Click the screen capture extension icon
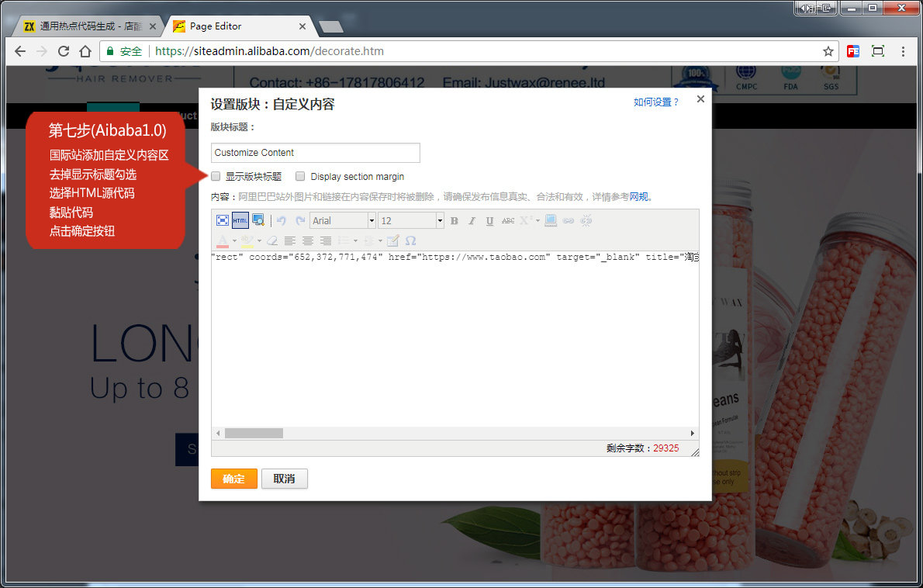Image resolution: width=923 pixels, height=588 pixels. click(878, 51)
